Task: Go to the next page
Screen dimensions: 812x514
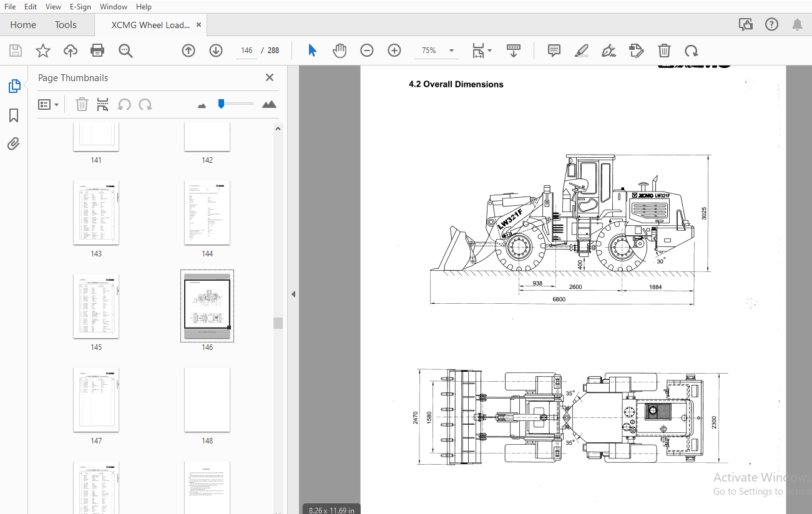Action: click(x=216, y=51)
